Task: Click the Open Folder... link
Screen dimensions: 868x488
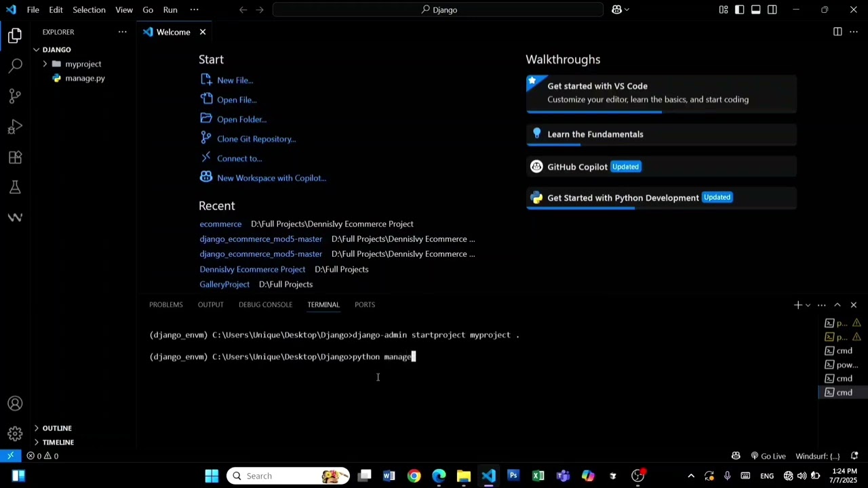Action: [x=241, y=120]
